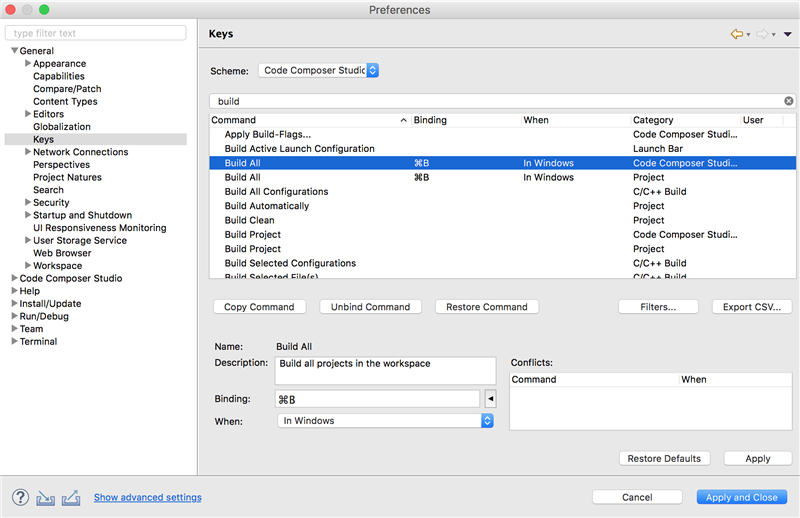Clear the build filter text with X icon

789,101
